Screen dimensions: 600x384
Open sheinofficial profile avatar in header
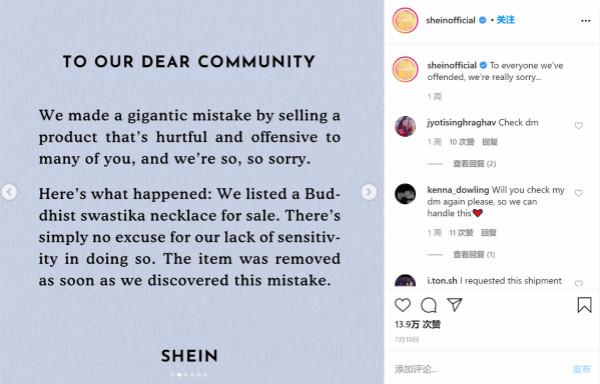coord(405,20)
